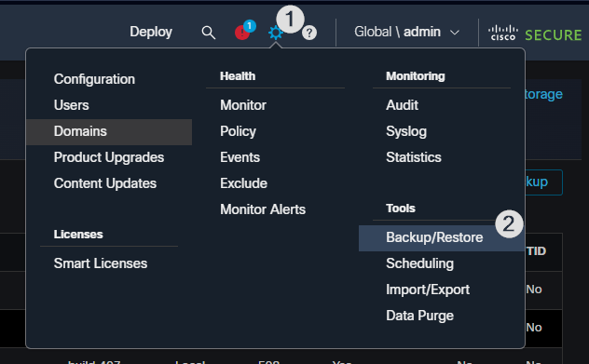Viewport: 589px width, 364px height.
Task: Choose Exclude under Health
Action: [243, 183]
